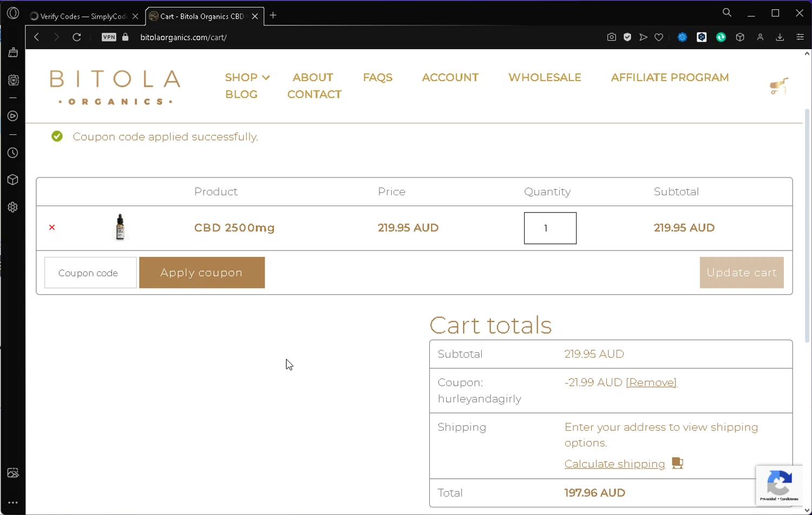Open the wheelbarrow cart icon
Image resolution: width=812 pixels, height=515 pixels.
tap(779, 86)
